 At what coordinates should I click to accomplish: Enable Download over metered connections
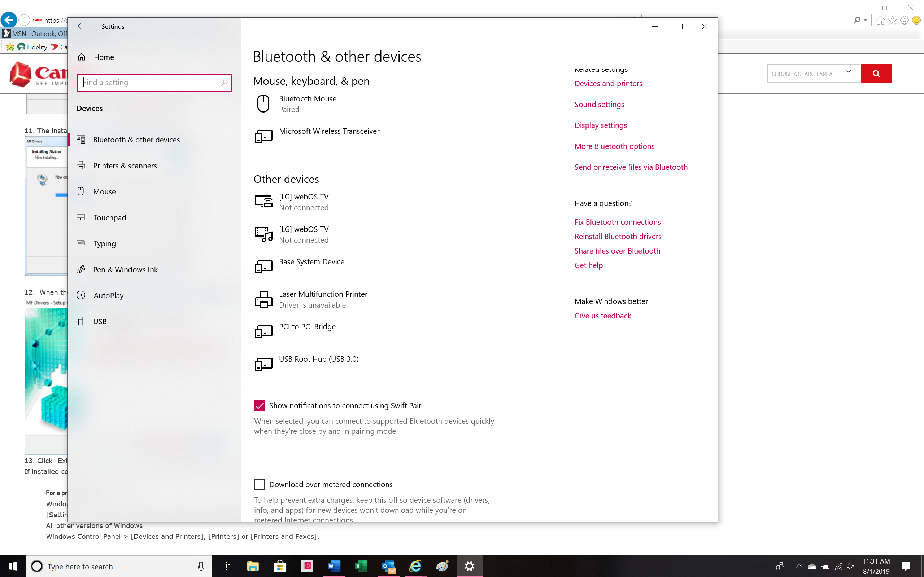tap(259, 485)
